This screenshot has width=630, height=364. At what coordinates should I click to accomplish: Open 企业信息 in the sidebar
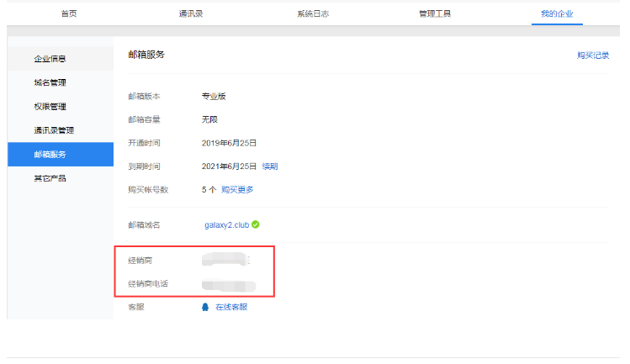point(50,59)
